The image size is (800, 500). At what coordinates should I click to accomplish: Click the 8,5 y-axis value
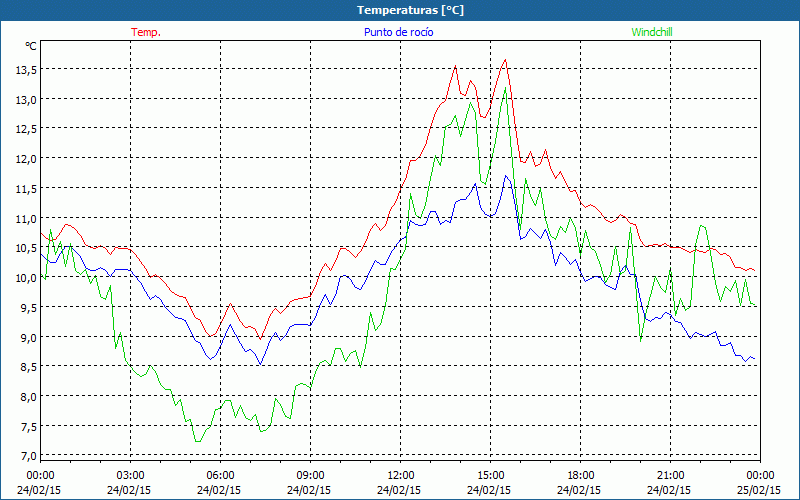pos(28,367)
